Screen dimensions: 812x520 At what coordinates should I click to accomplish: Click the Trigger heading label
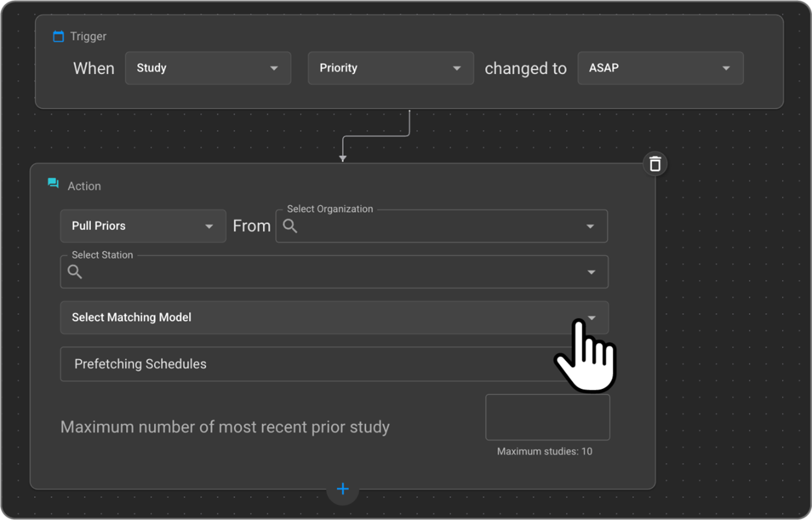(88, 36)
